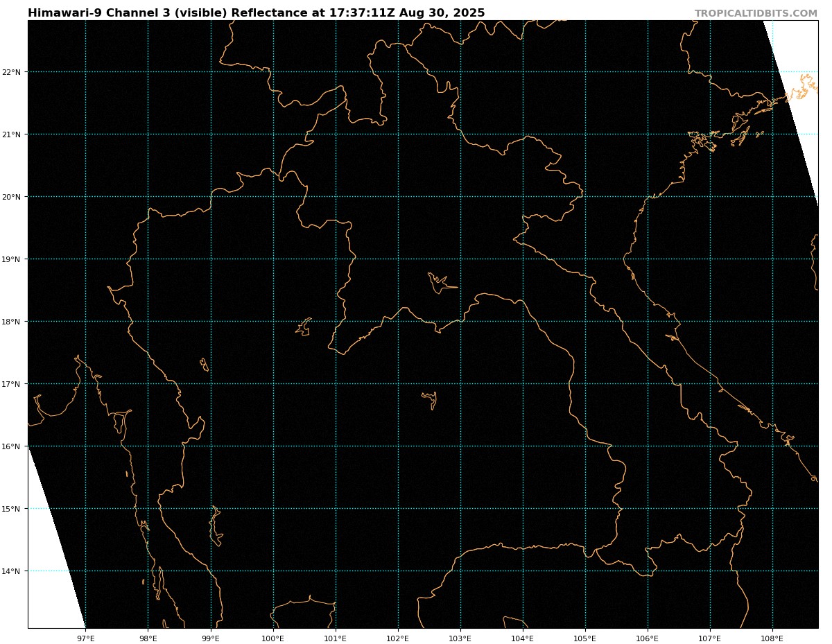The width and height of the screenshot is (832, 644).
Task: Click the 99°E longitude label
Action: (x=211, y=638)
